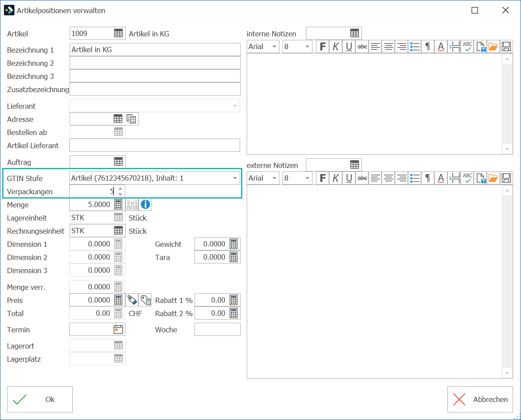Save the externe Notizen text with disk icon
Viewport: 521px width, 420px height.
(x=507, y=178)
